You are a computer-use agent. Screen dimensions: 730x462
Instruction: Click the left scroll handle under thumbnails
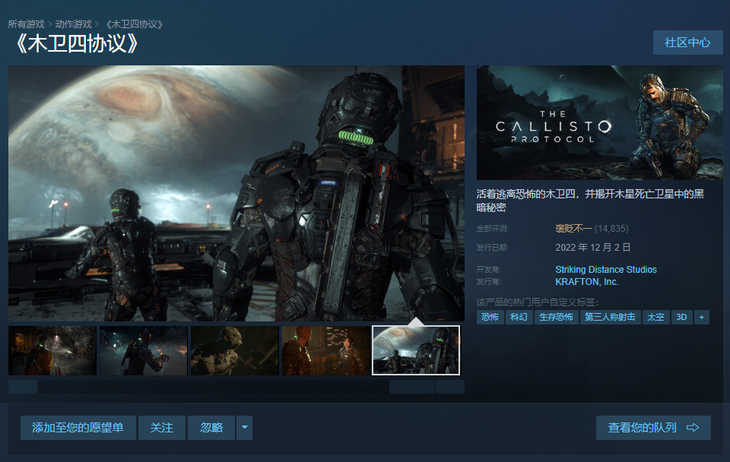(x=23, y=387)
